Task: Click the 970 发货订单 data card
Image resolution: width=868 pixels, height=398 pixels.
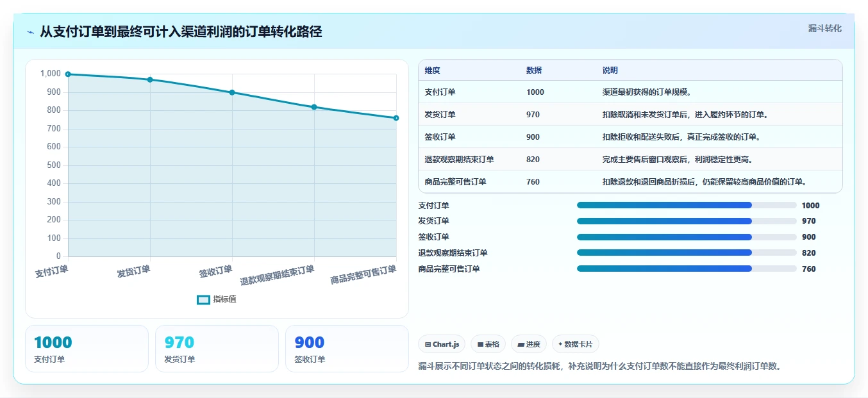Action: (x=217, y=349)
